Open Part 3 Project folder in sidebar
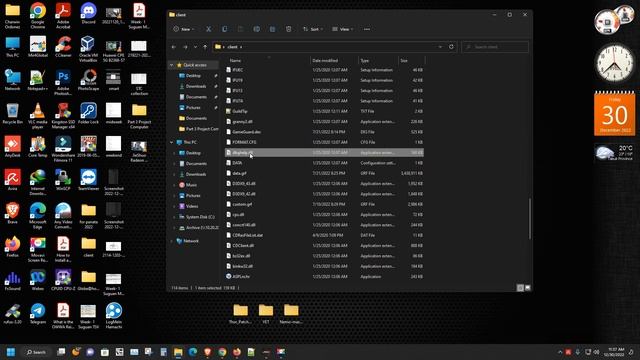The height and width of the screenshot is (360, 640). point(199,129)
